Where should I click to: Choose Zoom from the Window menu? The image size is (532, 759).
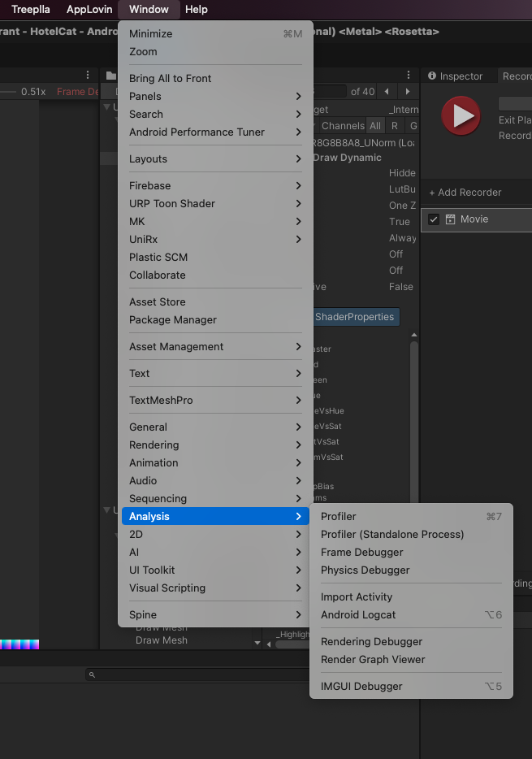click(x=215, y=52)
